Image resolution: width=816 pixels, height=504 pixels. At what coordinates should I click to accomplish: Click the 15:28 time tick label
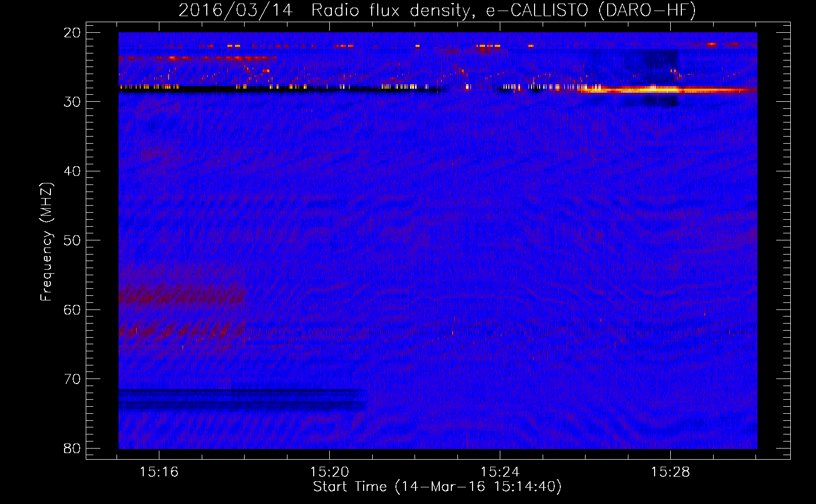(670, 472)
